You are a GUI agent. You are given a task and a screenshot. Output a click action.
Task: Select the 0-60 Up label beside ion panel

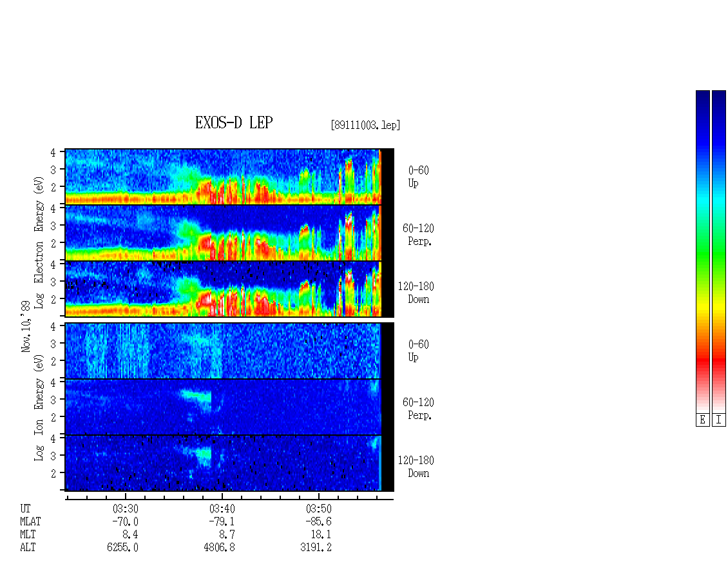pyautogui.click(x=418, y=351)
